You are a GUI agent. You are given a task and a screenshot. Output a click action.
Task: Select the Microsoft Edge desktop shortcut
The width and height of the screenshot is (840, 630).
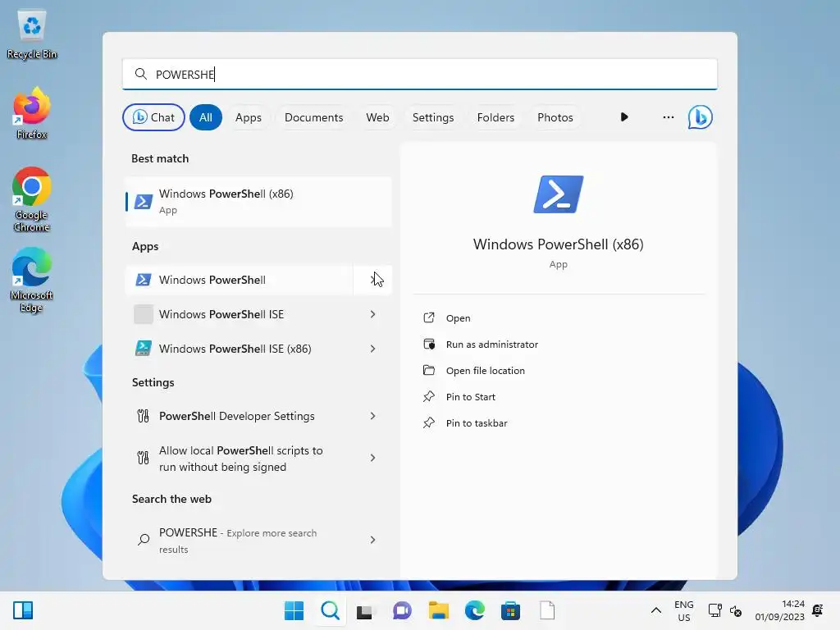[32, 280]
